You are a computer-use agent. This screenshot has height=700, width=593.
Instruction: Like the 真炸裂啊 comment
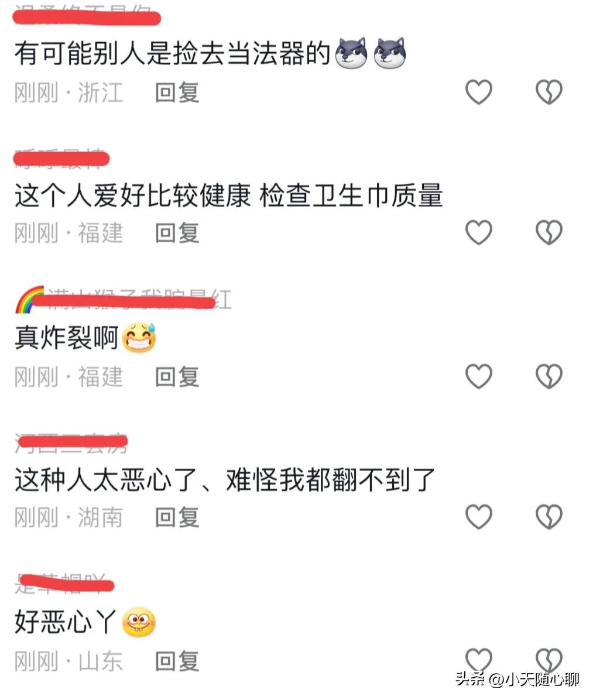click(479, 376)
